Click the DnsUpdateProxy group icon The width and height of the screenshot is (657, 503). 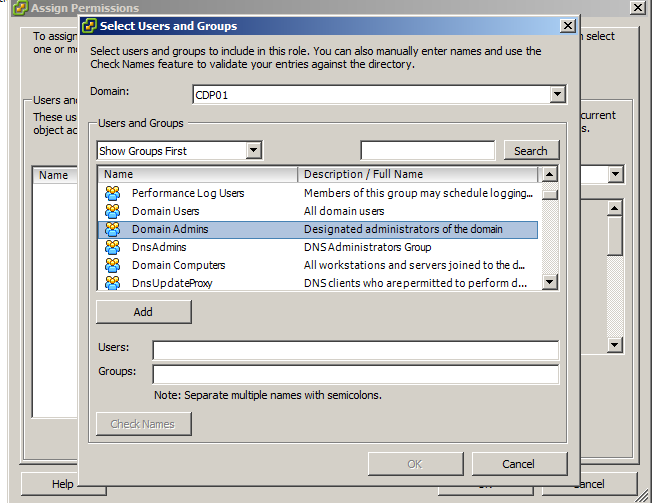pyautogui.click(x=113, y=283)
